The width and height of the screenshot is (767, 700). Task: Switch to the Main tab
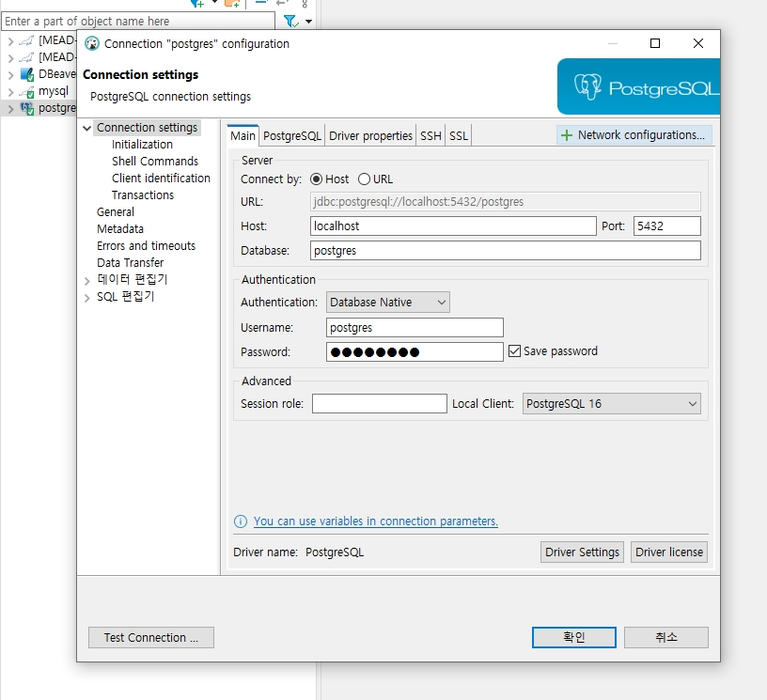(243, 135)
